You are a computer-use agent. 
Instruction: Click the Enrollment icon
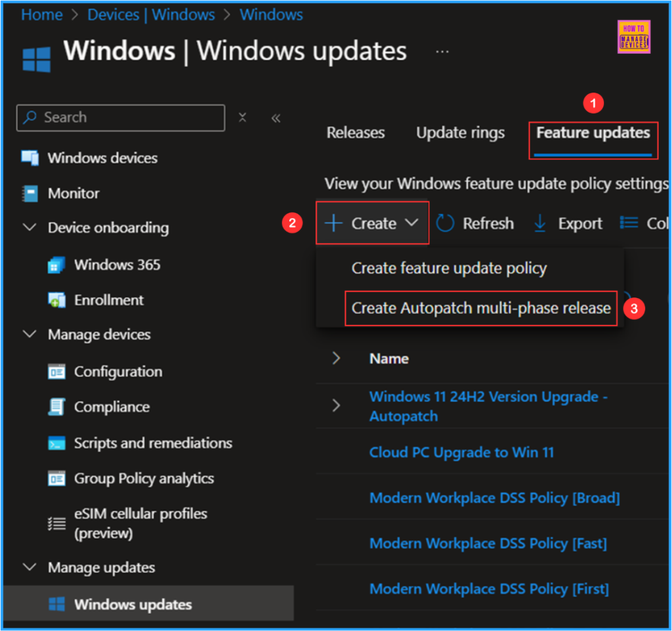(56, 300)
